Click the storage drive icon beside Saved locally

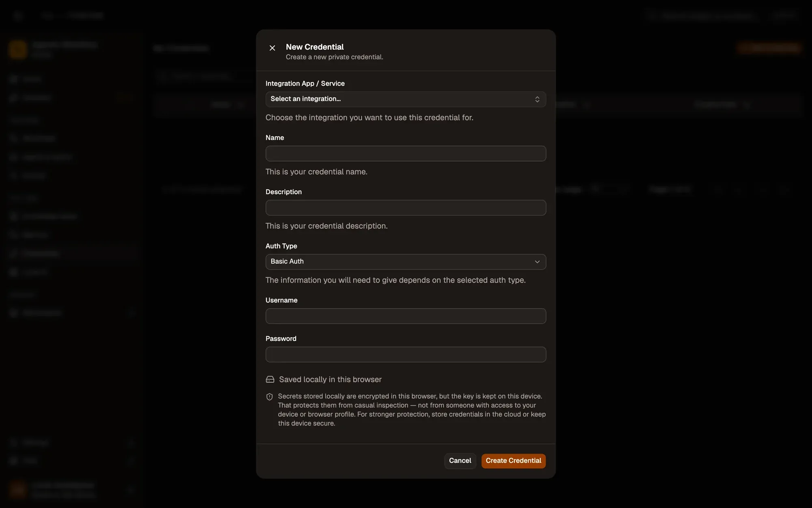pyautogui.click(x=270, y=380)
